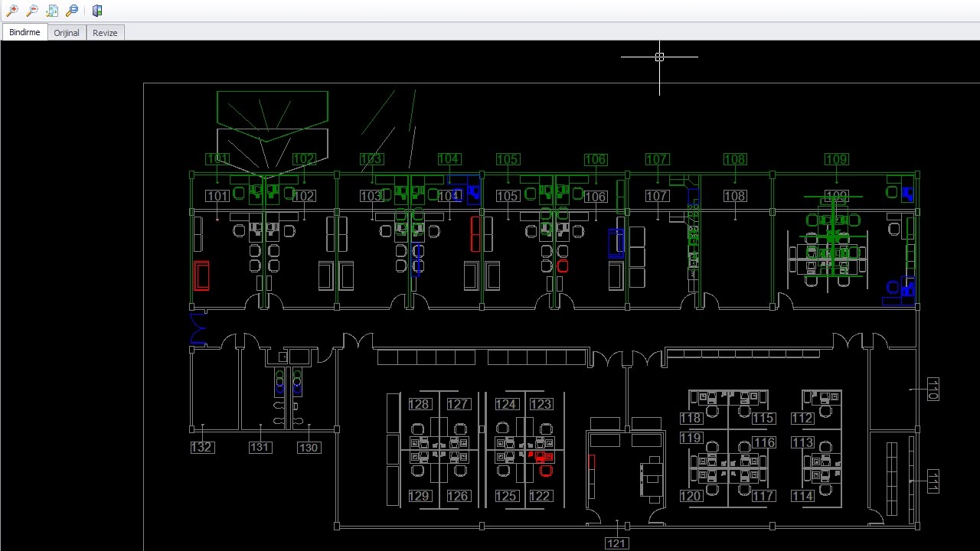Click the desk label 123

tap(541, 404)
